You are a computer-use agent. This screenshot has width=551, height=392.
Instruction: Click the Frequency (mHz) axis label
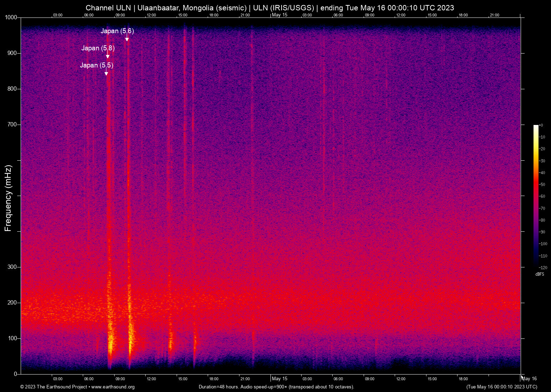coord(8,198)
